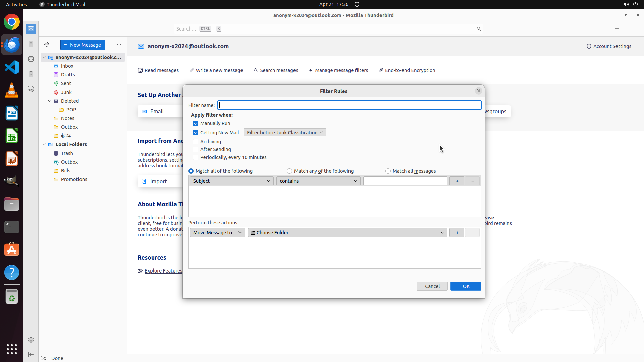Open the Subject field dropdown

[x=231, y=181]
